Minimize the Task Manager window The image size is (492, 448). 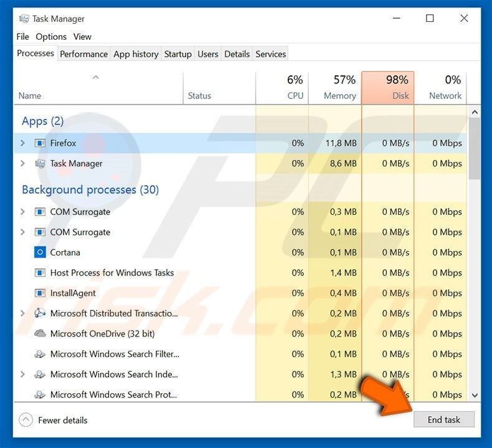[x=397, y=18]
